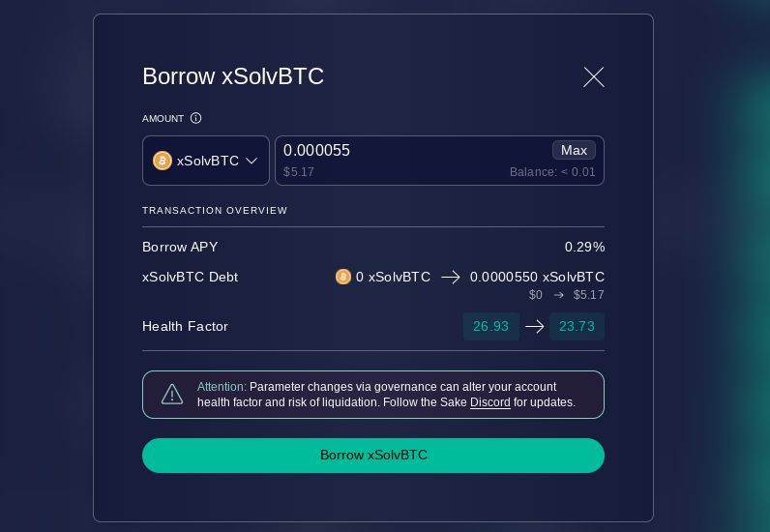The width and height of the screenshot is (770, 532).
Task: Click the orange xSolvBTC coin icon in the token selector
Action: tap(163, 161)
